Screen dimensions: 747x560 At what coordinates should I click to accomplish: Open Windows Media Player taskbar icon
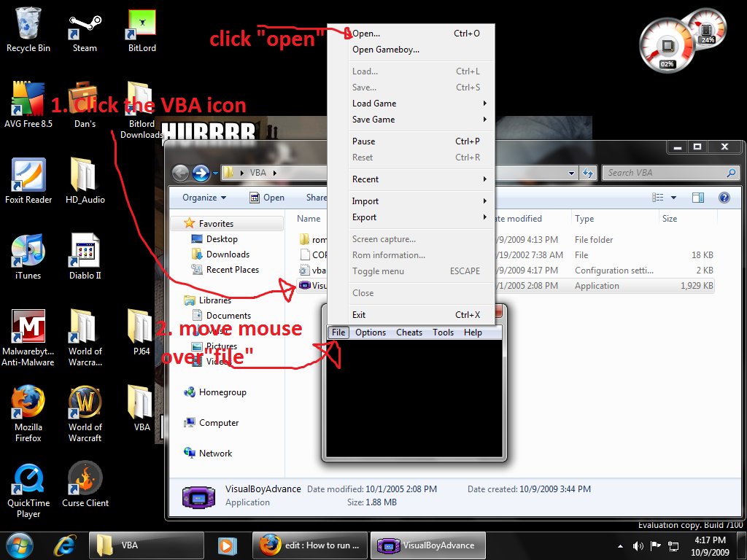228,545
